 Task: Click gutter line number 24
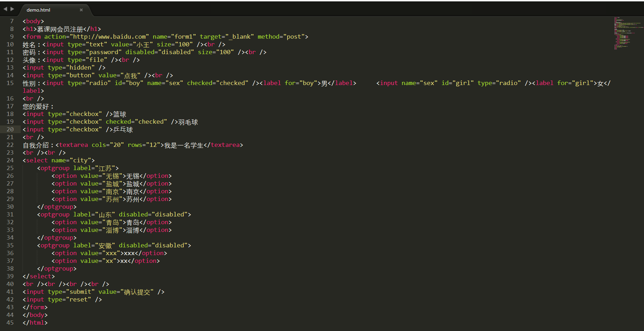pos(10,160)
